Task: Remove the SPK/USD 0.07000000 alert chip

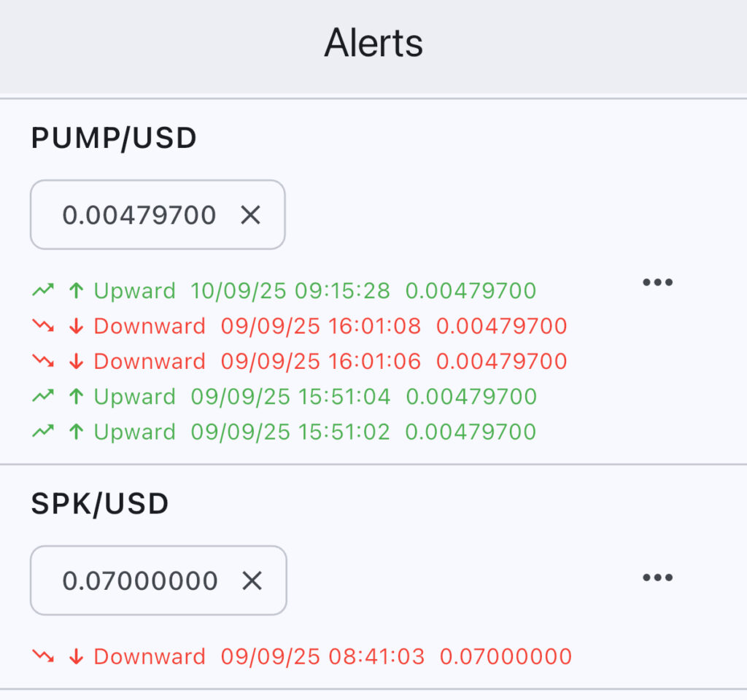Action: [x=252, y=580]
